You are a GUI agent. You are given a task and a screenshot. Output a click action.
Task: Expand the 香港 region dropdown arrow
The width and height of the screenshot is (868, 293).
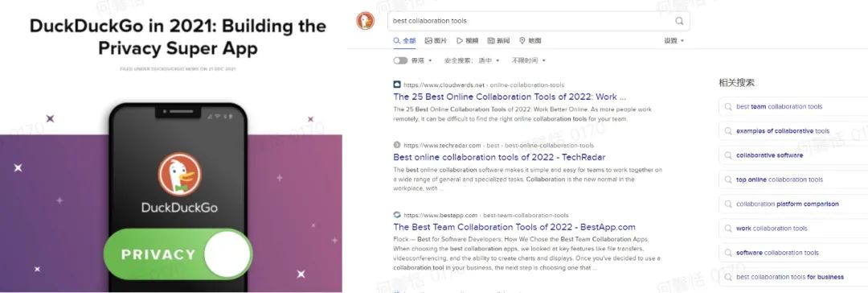430,60
